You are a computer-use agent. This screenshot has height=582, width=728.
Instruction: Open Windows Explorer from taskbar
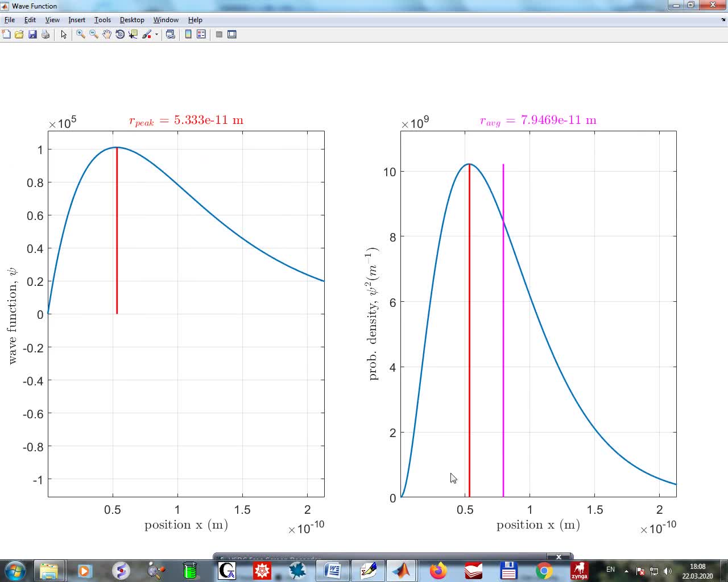click(49, 570)
